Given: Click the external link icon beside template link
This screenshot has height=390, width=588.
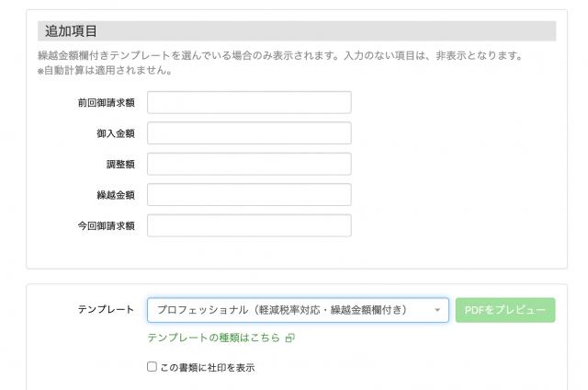Looking at the screenshot, I should [x=289, y=338].
